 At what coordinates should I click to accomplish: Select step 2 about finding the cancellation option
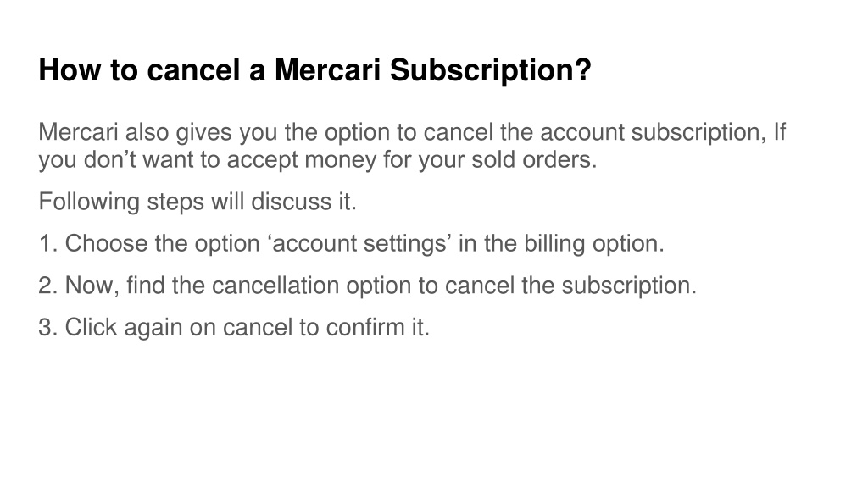click(x=367, y=286)
